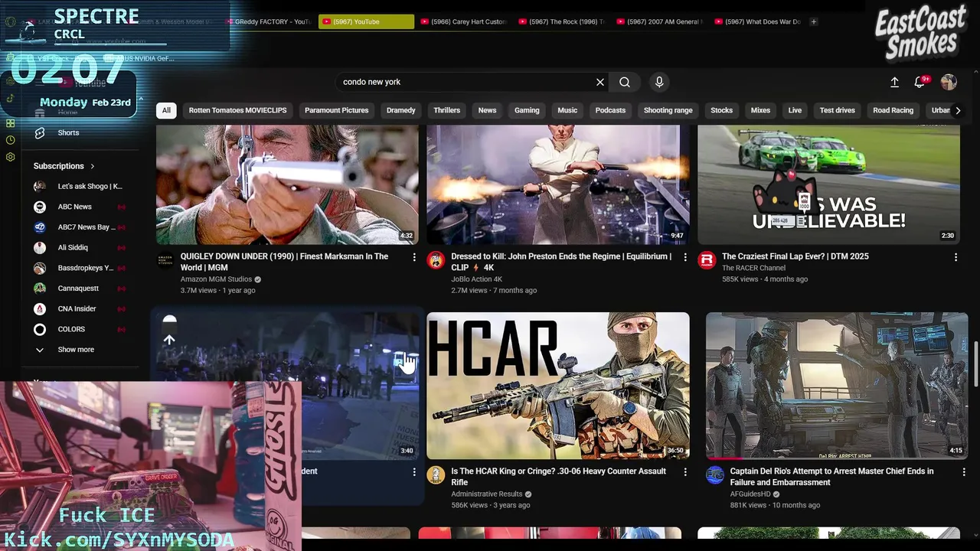Screen dimensions: 980x551
Task: Filter by the Gaming chip
Action: coord(527,110)
